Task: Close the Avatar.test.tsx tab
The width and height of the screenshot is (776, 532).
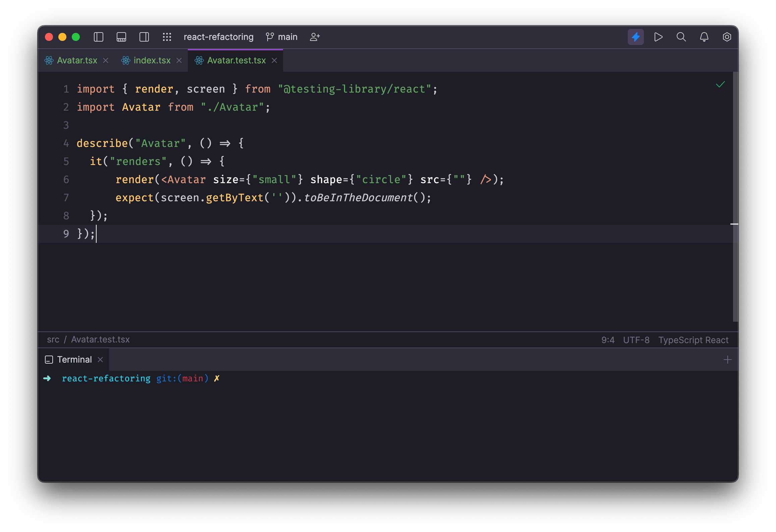Action: [x=274, y=60]
